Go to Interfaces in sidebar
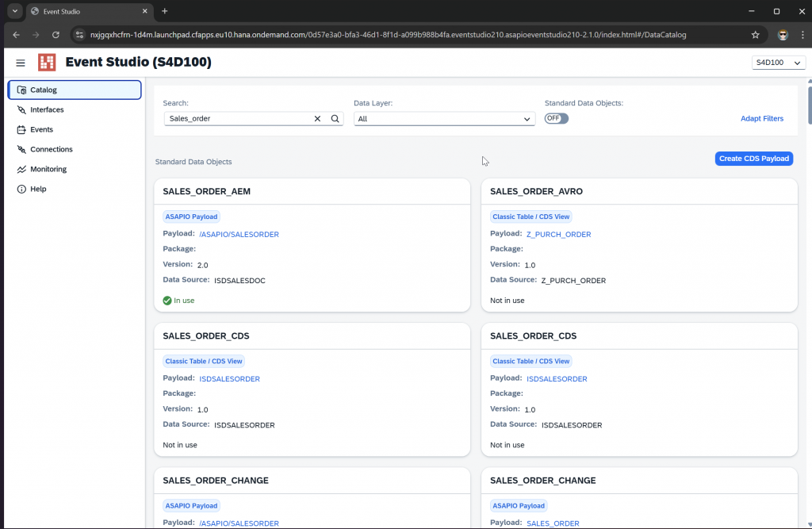The height and width of the screenshot is (529, 812). click(x=47, y=109)
